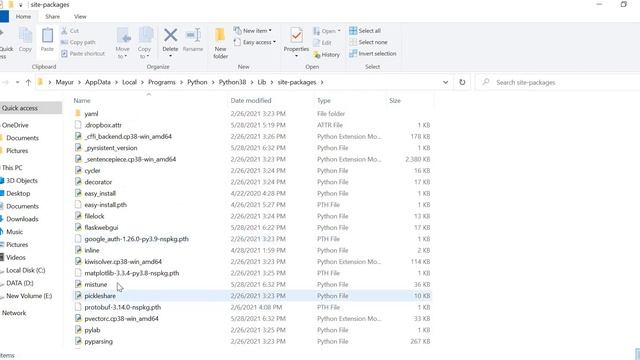Select google_auth-1.26.0-py3.9-nspkg.pth file name
640x360 pixels.
136,239
